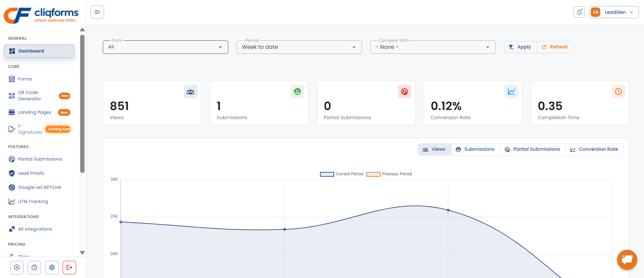Open Partial Submissions in the sidebar
The width and height of the screenshot is (644, 278).
pyautogui.click(x=40, y=159)
